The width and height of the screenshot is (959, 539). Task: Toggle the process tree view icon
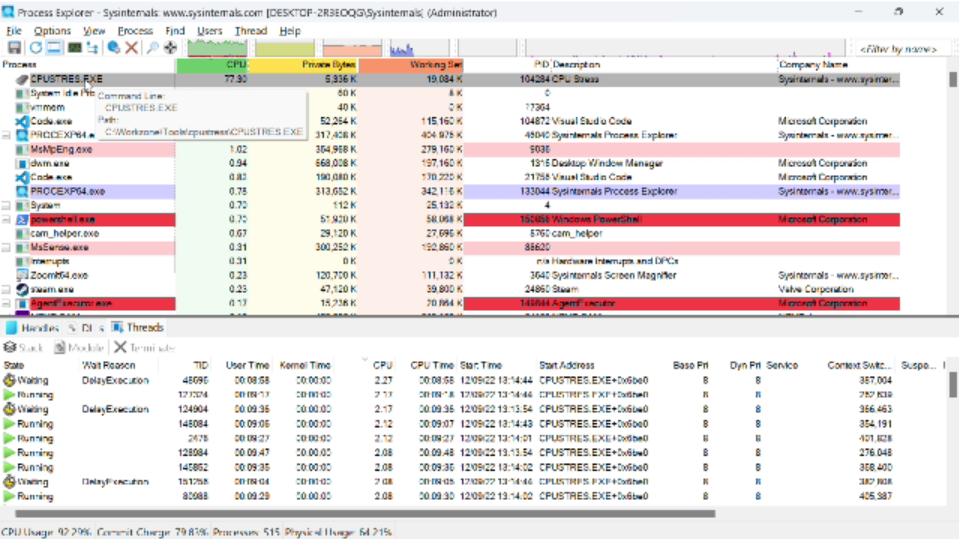click(92, 48)
